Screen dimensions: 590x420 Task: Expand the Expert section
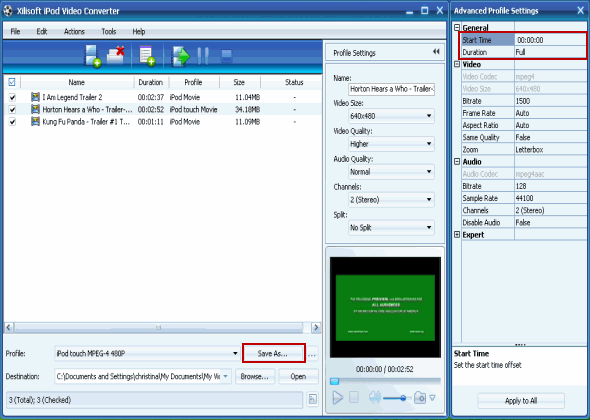[457, 234]
